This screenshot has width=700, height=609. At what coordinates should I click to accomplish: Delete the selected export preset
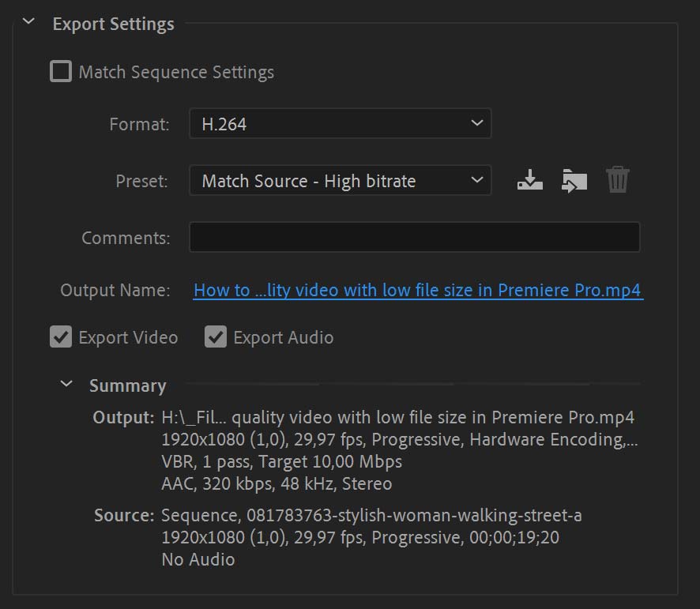point(618,180)
